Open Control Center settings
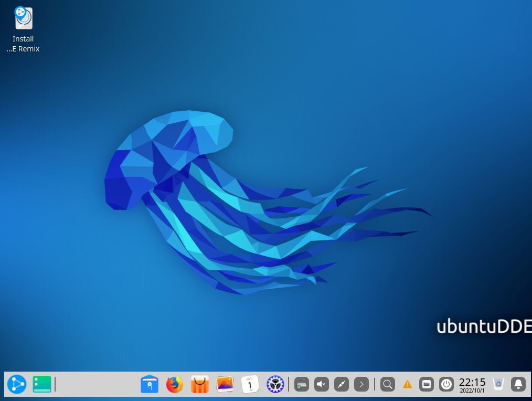The height and width of the screenshot is (401, 532). (275, 384)
